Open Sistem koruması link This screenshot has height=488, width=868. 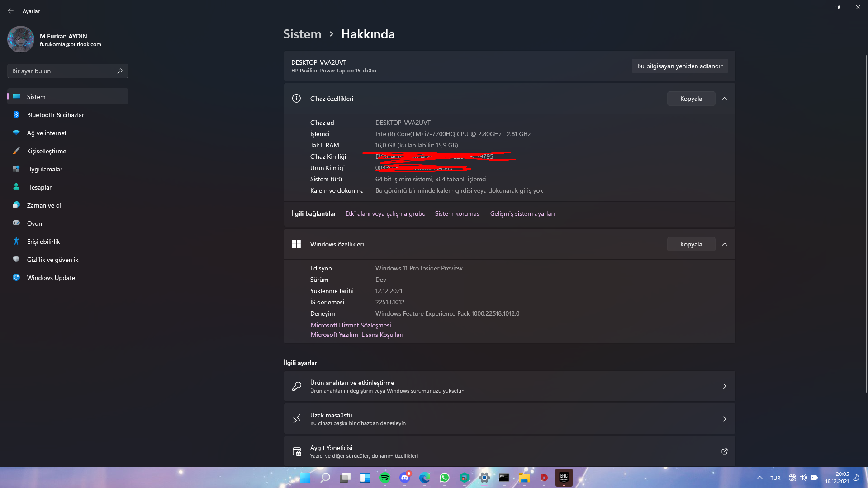pyautogui.click(x=458, y=213)
